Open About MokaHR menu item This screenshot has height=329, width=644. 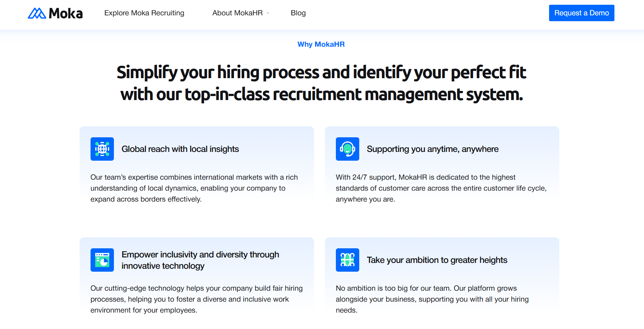238,13
